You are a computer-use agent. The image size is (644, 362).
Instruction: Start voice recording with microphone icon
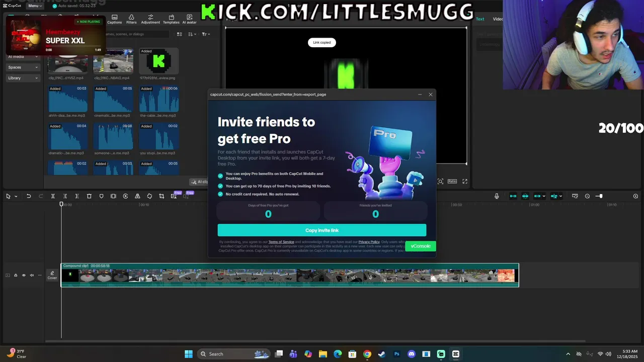coord(497,196)
